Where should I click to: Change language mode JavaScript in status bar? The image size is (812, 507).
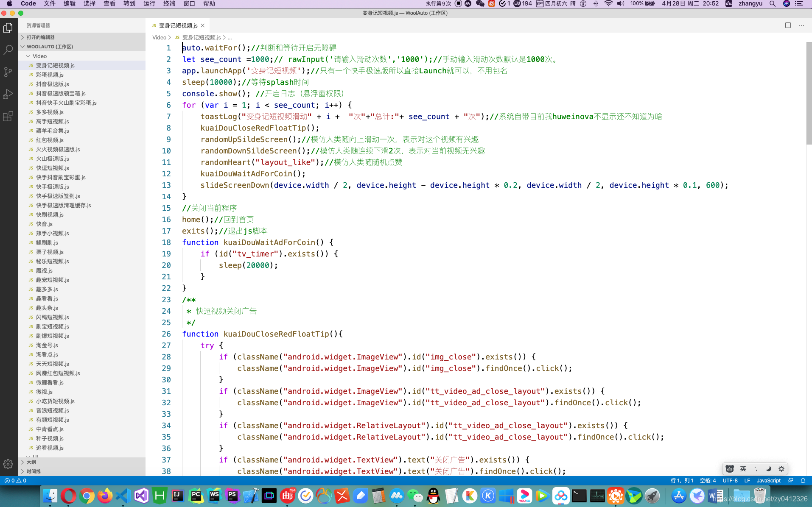point(768,481)
